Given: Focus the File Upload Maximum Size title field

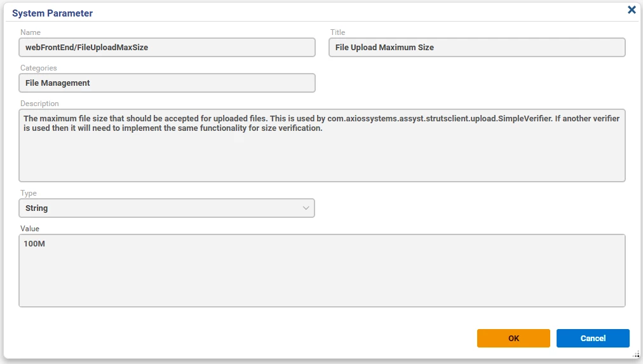Looking at the screenshot, I should coord(477,48).
